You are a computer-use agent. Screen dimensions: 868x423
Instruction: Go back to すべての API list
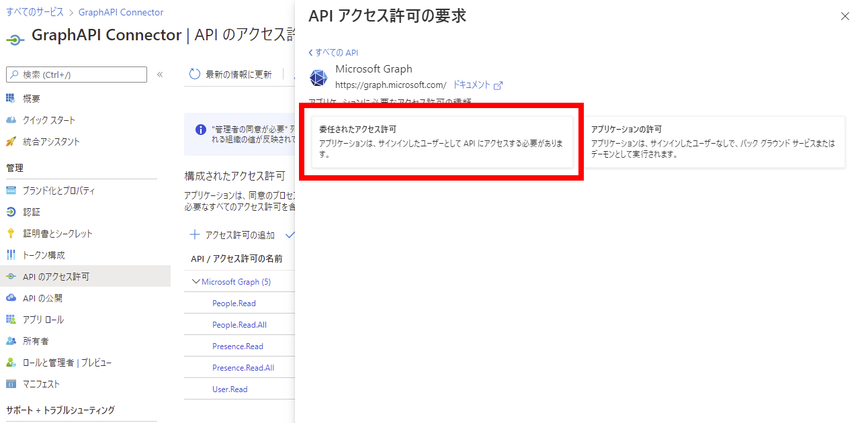pos(333,52)
